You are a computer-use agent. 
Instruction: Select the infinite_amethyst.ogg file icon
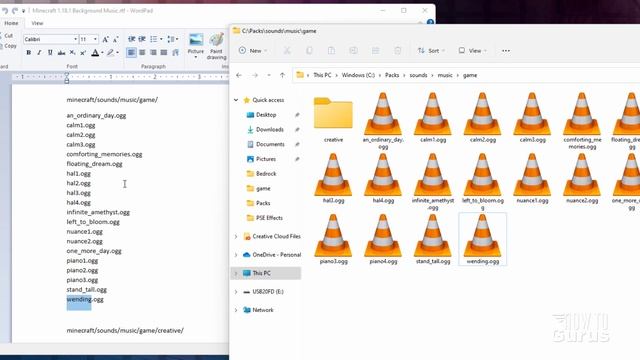pos(433,175)
